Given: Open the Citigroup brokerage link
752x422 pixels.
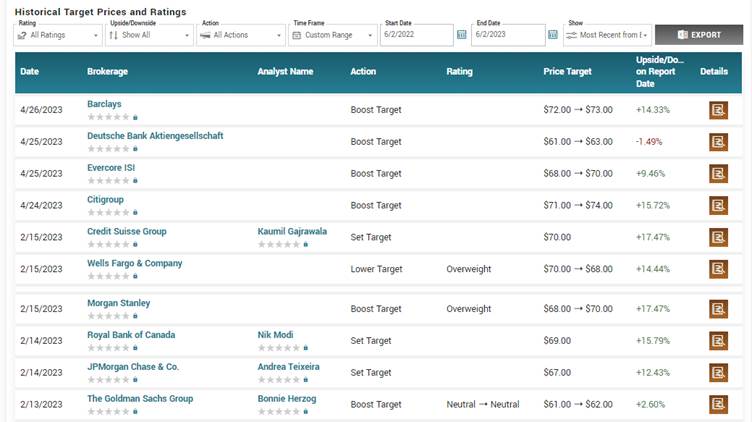Looking at the screenshot, I should tap(105, 199).
